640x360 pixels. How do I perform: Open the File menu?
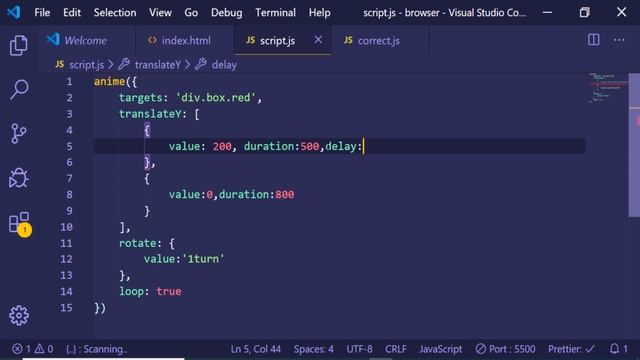click(42, 13)
